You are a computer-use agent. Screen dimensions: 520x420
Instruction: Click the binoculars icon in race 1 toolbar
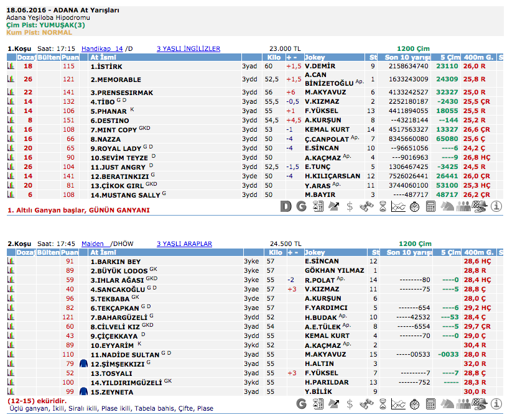tap(366, 207)
